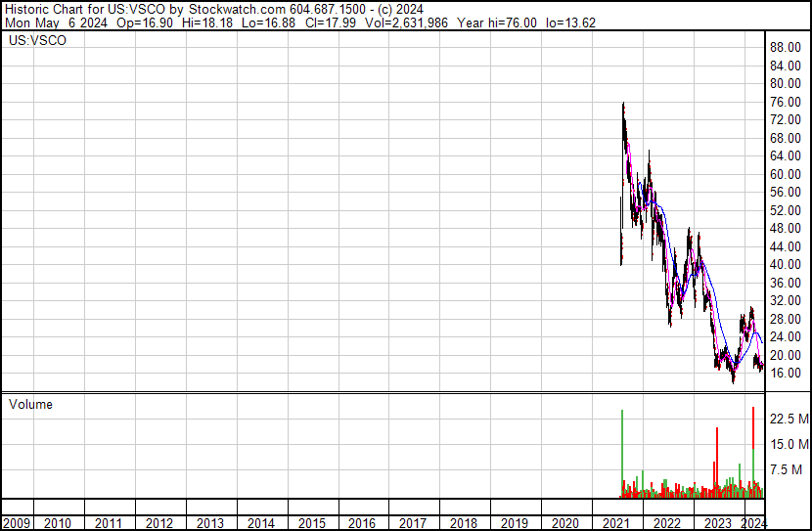The height and width of the screenshot is (531, 812).
Task: Click the 15.0 M volume axis label
Action: click(x=789, y=445)
